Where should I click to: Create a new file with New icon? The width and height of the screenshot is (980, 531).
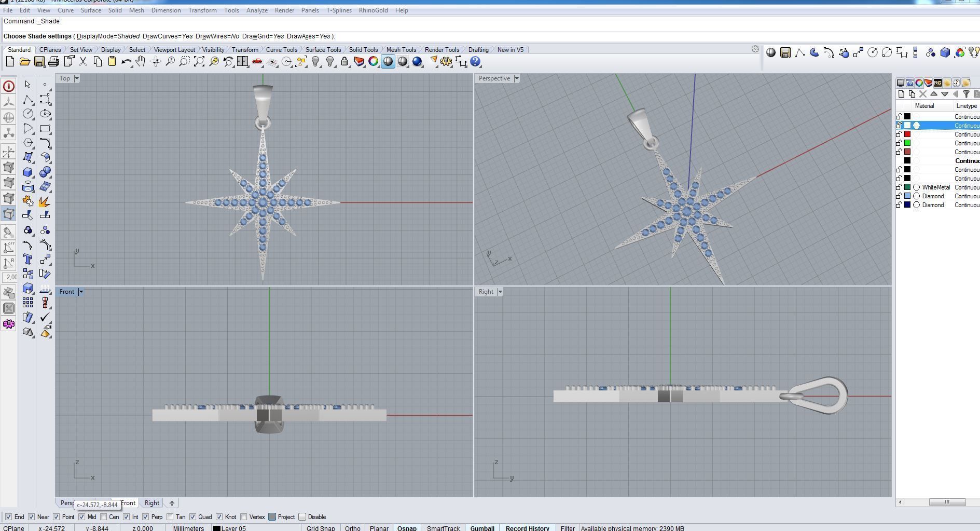[x=10, y=62]
